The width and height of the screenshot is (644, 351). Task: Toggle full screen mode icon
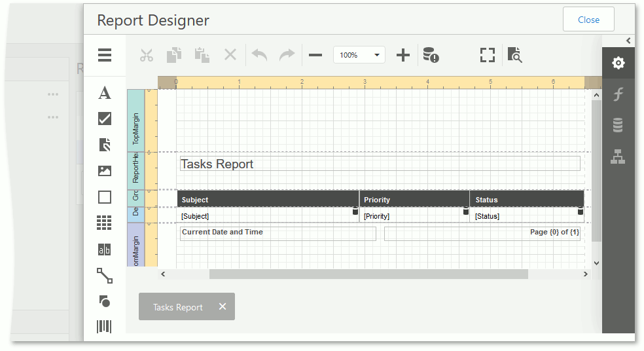[x=488, y=55]
